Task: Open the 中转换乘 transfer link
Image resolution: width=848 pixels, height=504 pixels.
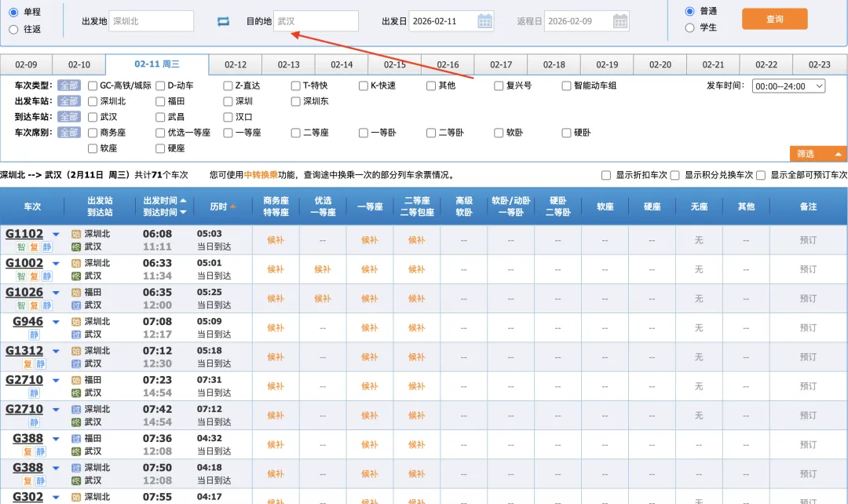Action: pos(260,175)
